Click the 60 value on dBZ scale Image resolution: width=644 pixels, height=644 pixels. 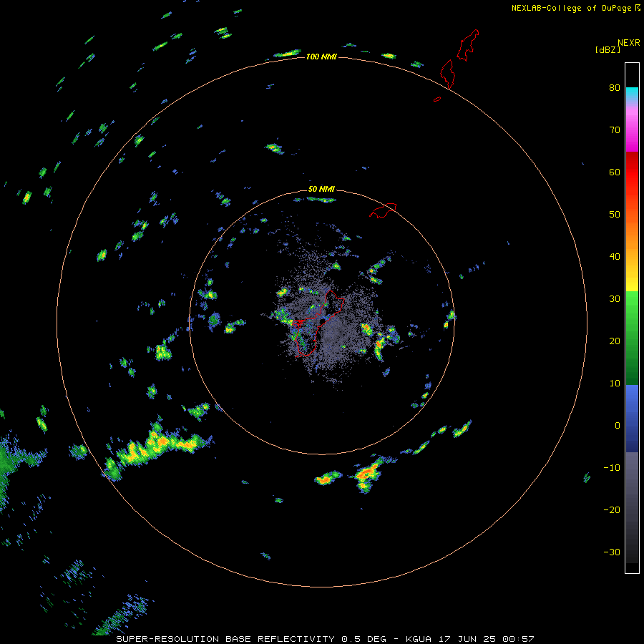(x=615, y=172)
